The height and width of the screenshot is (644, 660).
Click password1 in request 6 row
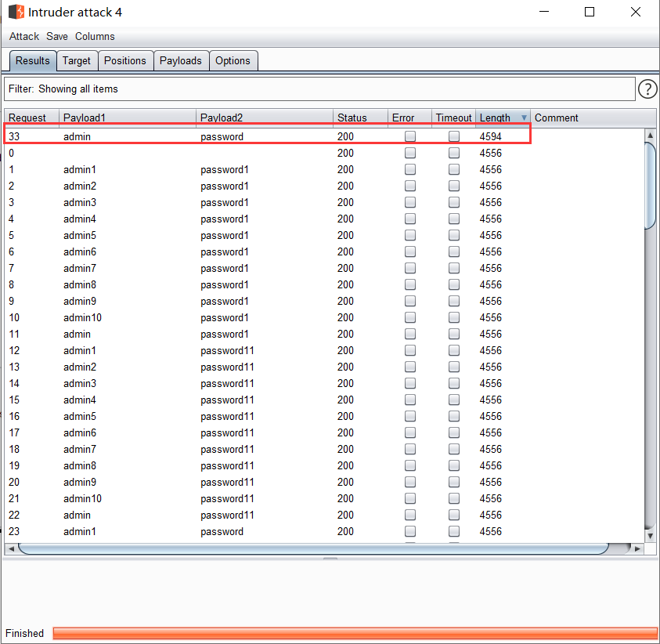225,251
